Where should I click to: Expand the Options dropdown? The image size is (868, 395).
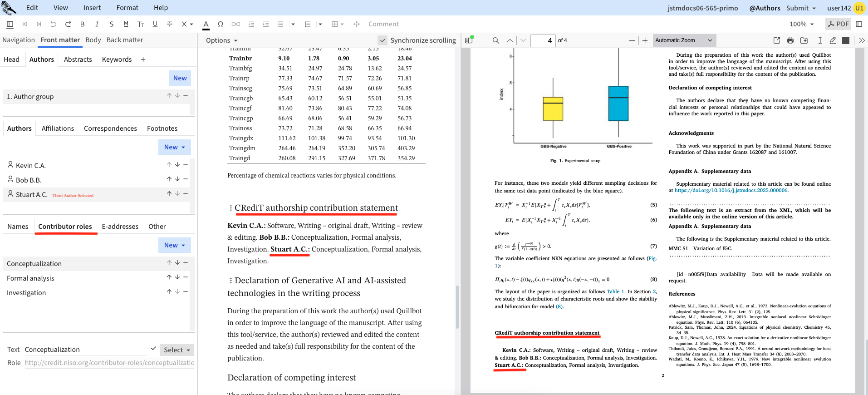221,40
